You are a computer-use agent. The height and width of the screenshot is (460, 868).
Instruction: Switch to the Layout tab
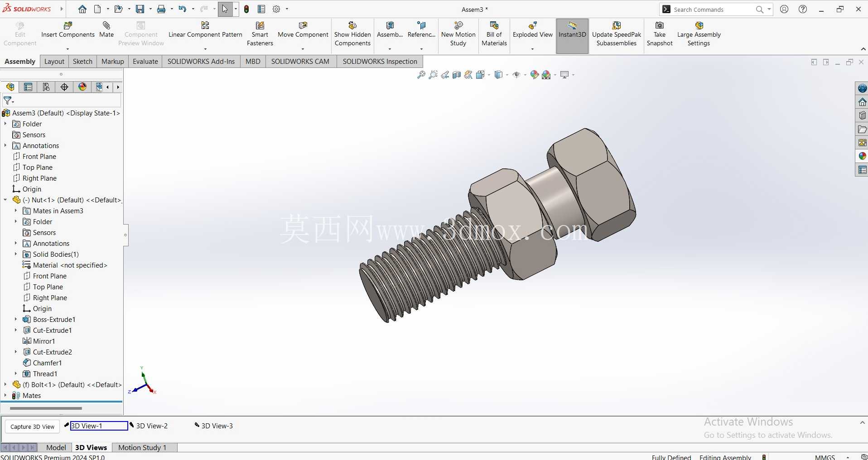54,62
